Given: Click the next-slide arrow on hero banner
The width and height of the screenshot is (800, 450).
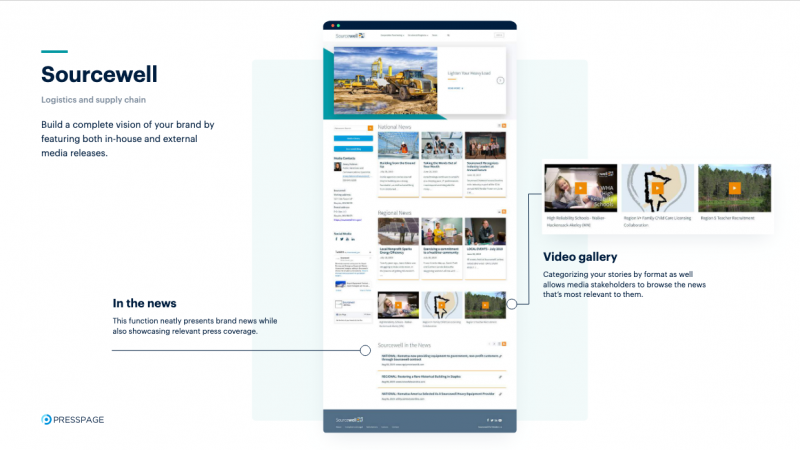Looking at the screenshot, I should click(x=501, y=80).
